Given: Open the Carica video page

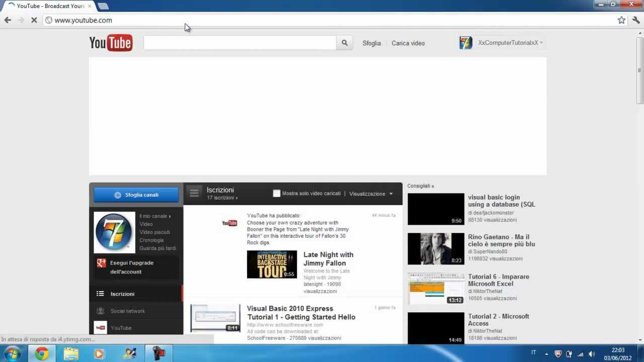Looking at the screenshot, I should 408,43.
